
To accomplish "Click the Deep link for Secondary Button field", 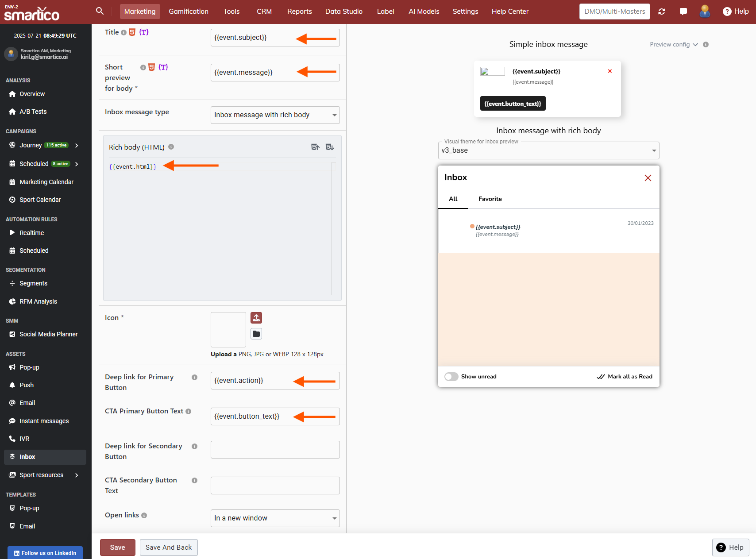I will click(x=275, y=450).
